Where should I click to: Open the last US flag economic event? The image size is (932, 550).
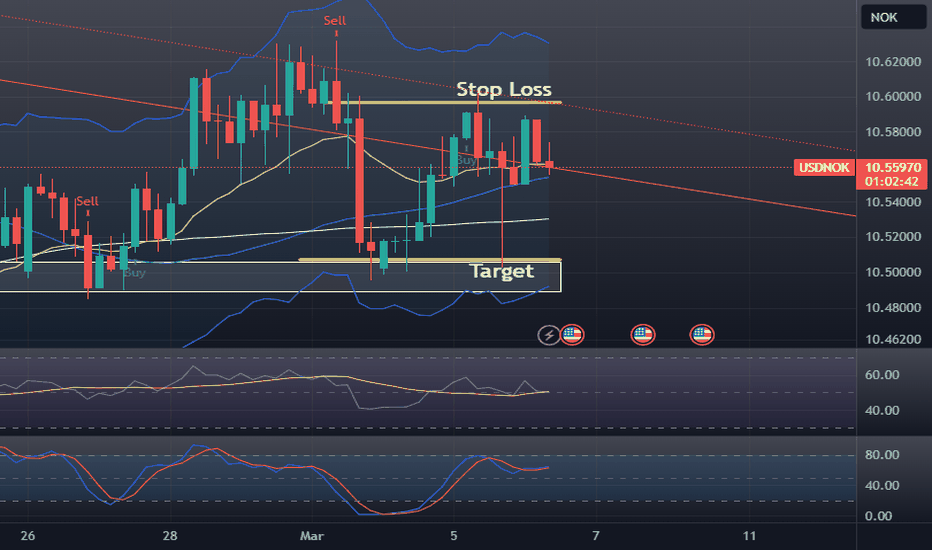pos(701,335)
